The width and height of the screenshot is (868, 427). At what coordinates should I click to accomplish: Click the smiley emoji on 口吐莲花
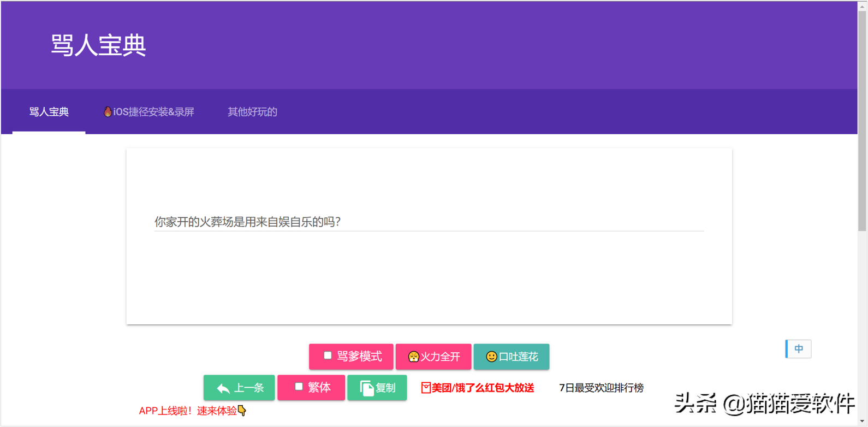(491, 357)
